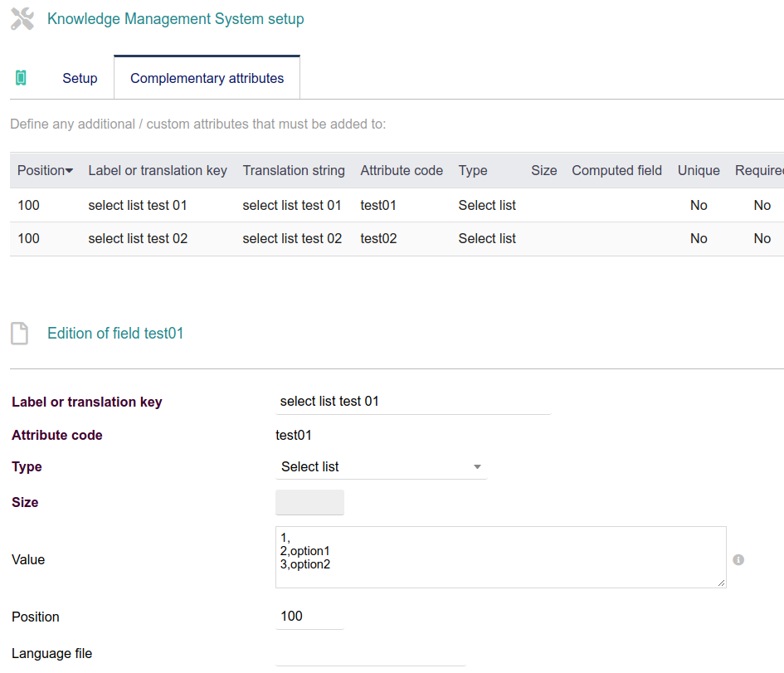Click inside the Value textarea
784x673 pixels.
498,556
